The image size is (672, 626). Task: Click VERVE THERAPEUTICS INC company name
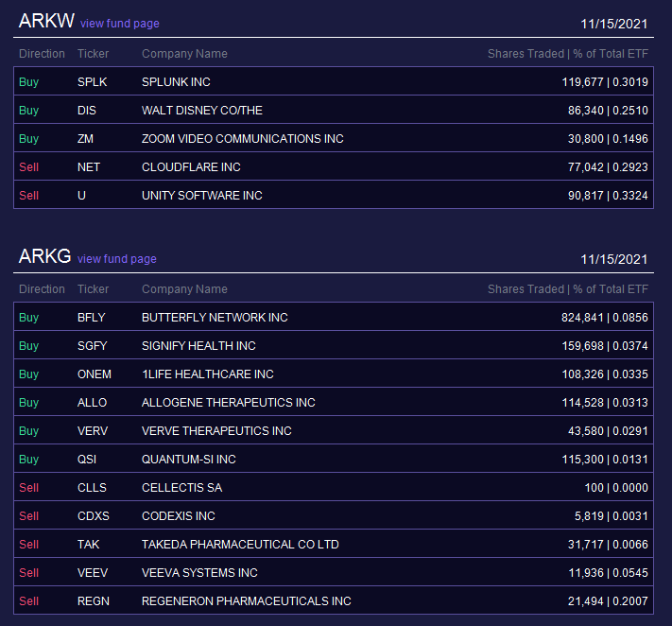coord(216,430)
